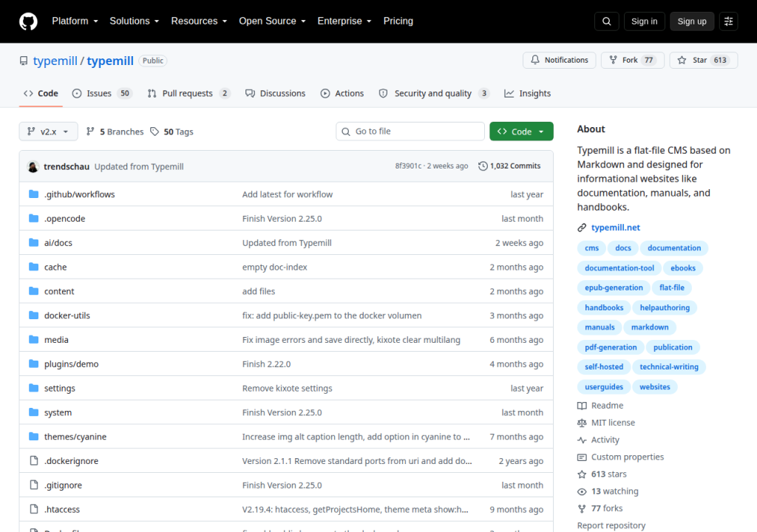
Task: Open commit 'Fix image errors and save directly'
Action: point(351,340)
